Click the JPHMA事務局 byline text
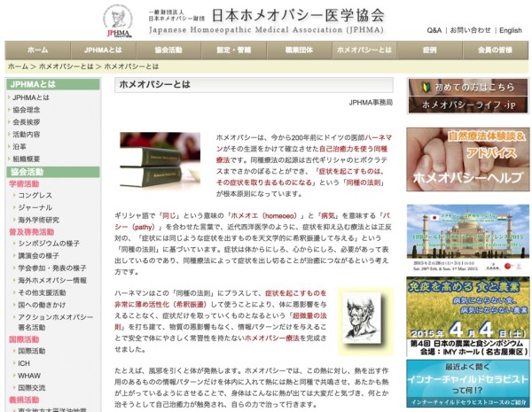Image resolution: width=532 pixels, height=412 pixels. (x=371, y=102)
